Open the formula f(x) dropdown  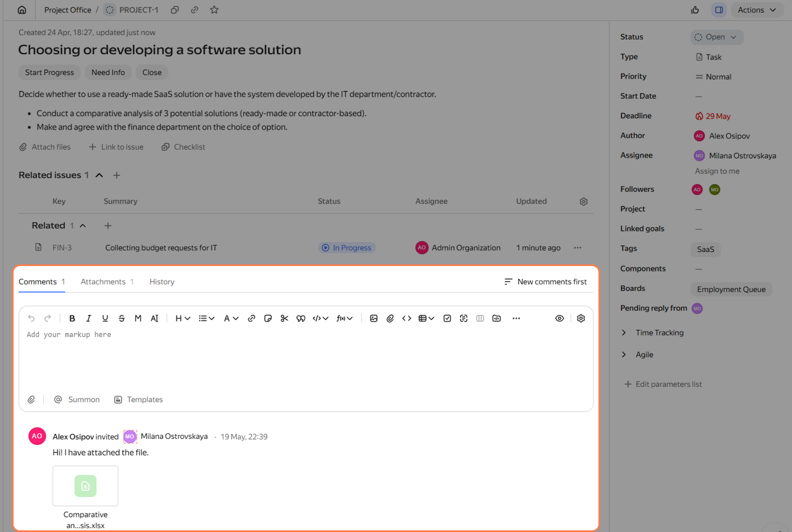pyautogui.click(x=345, y=319)
